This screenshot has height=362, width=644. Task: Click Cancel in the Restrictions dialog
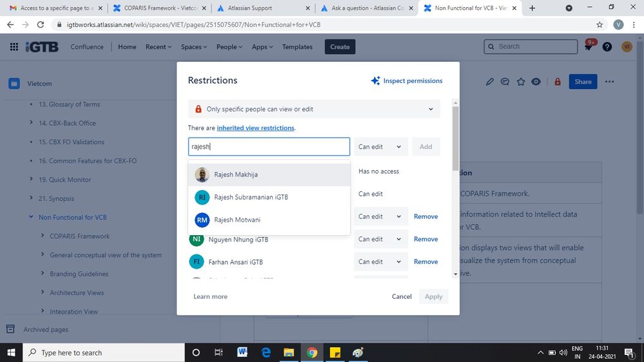pos(401,296)
